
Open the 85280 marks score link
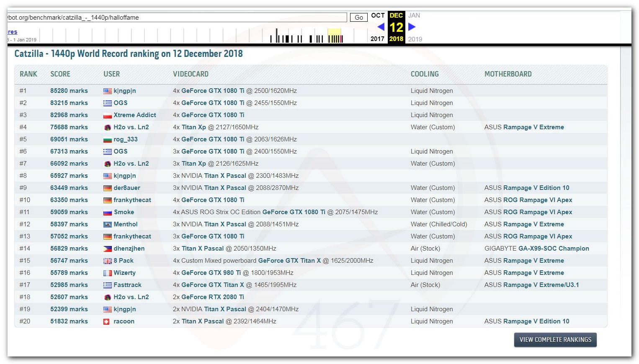click(69, 91)
